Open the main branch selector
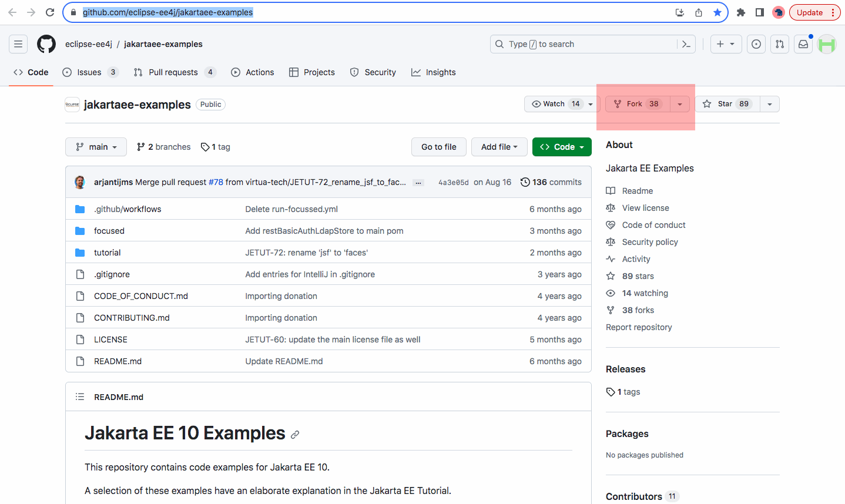This screenshot has height=504, width=845. coord(96,147)
